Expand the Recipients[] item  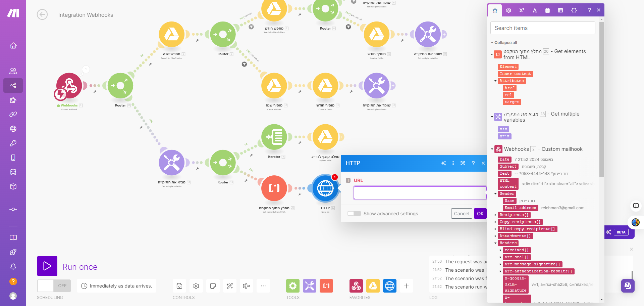495,215
